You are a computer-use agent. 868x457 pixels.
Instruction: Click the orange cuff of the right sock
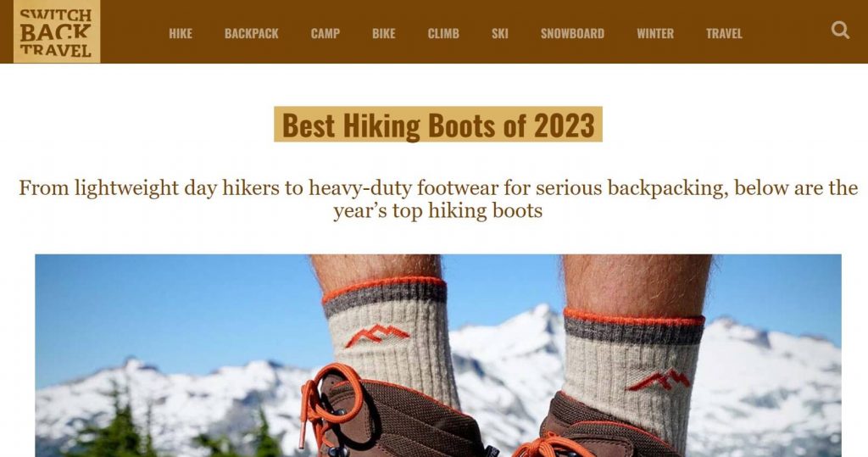pyautogui.click(x=634, y=317)
